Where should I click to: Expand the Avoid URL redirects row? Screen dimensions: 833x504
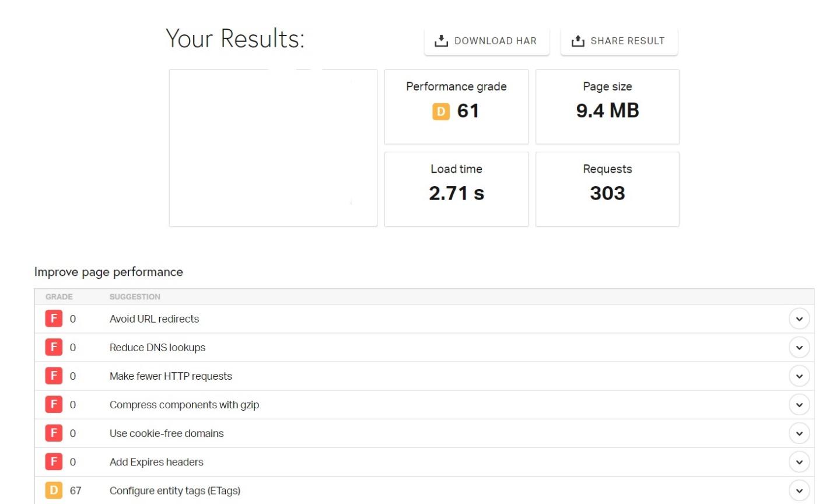799,319
